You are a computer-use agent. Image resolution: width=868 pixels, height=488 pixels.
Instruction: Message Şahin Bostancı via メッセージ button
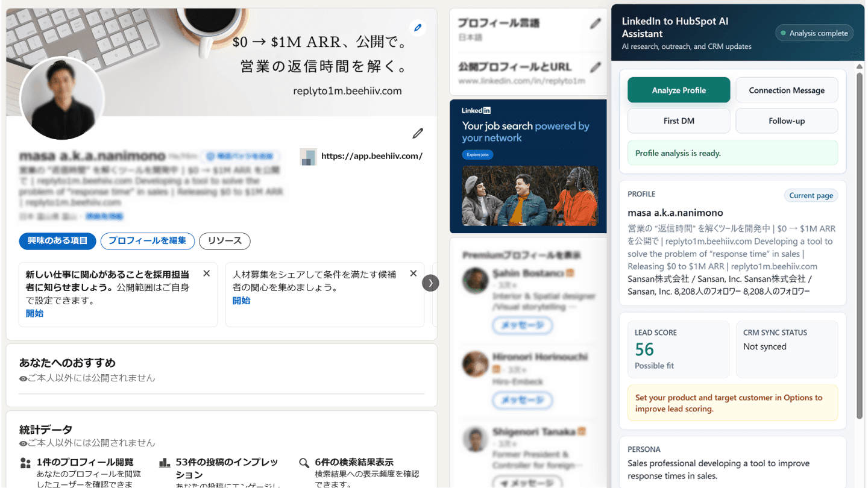(523, 325)
